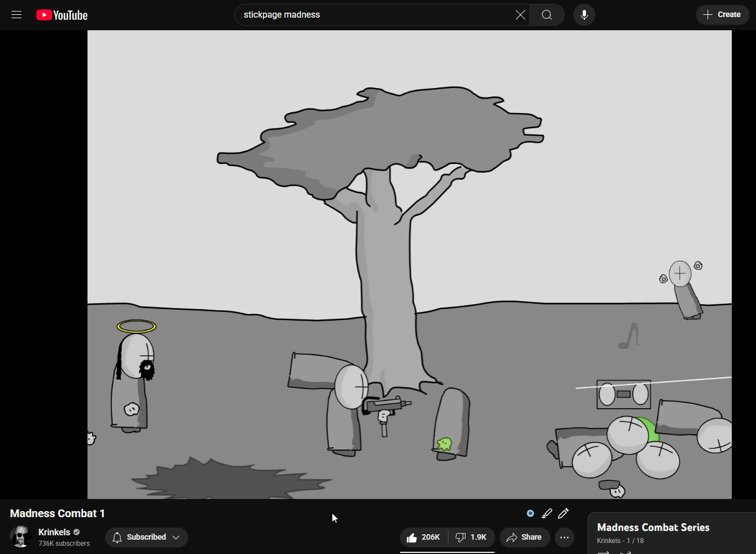The image size is (756, 554).
Task: Click the blue circle extension icon
Action: pyautogui.click(x=530, y=513)
